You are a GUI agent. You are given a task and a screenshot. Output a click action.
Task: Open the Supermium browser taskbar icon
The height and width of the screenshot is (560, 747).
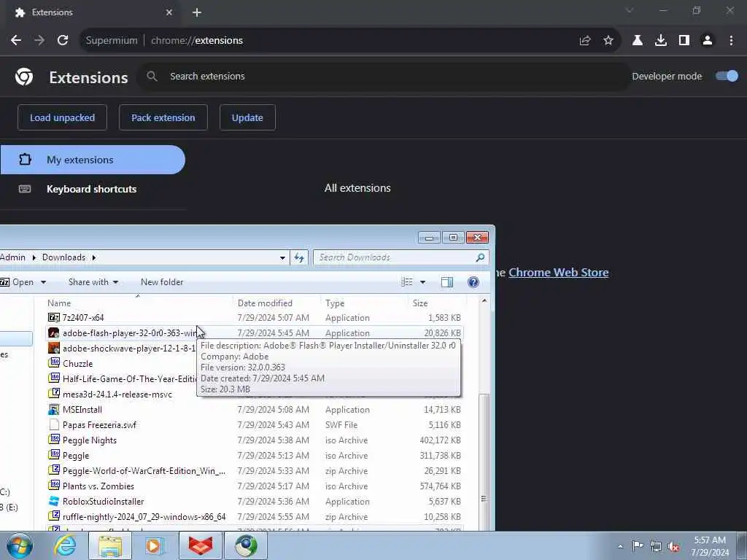point(246,545)
